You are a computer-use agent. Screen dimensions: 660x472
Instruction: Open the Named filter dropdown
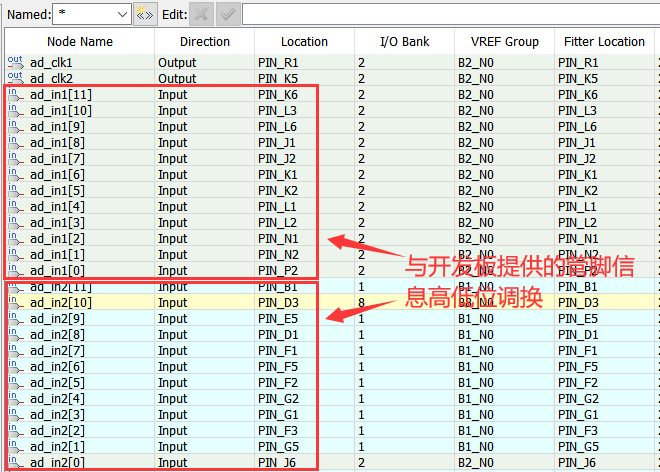pyautogui.click(x=122, y=14)
